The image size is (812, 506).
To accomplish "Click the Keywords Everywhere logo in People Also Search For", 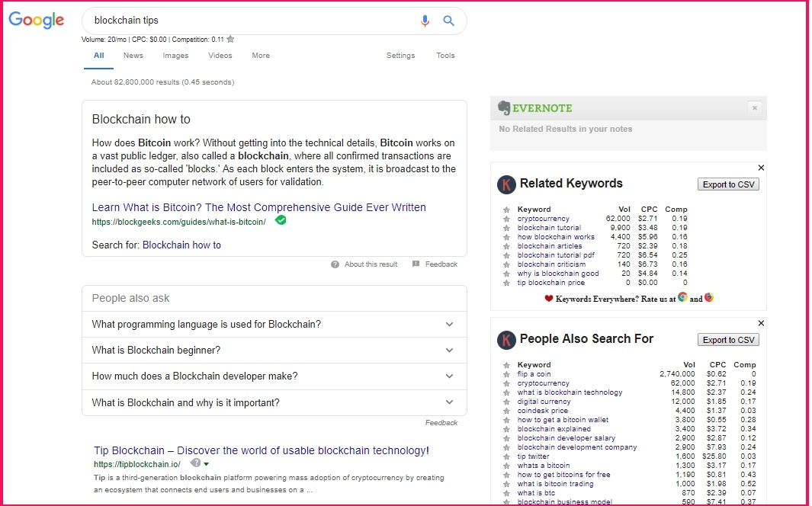I will click(506, 340).
